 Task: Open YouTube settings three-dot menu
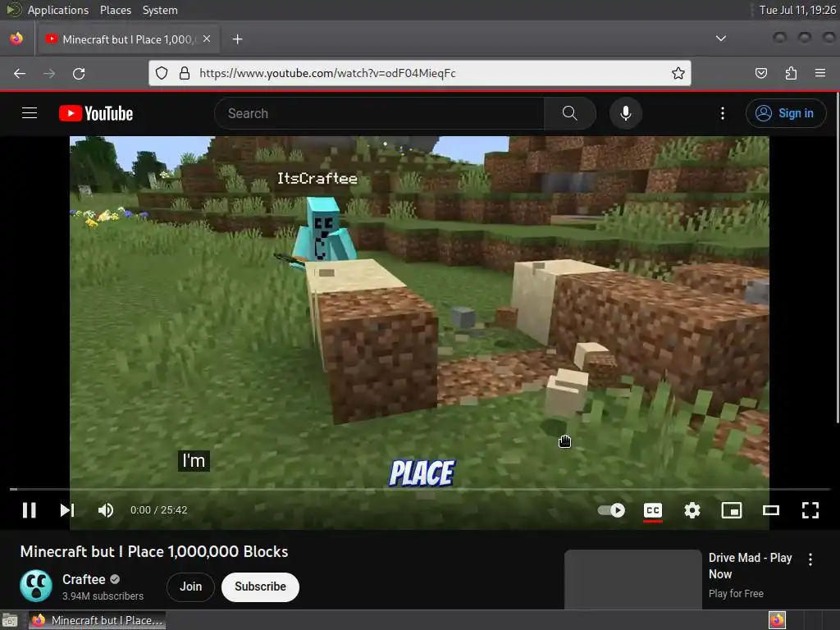coord(722,113)
